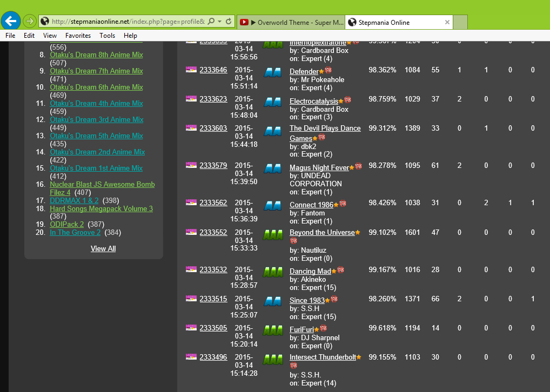Click the AA grade icon for Since 1983

[x=272, y=300]
